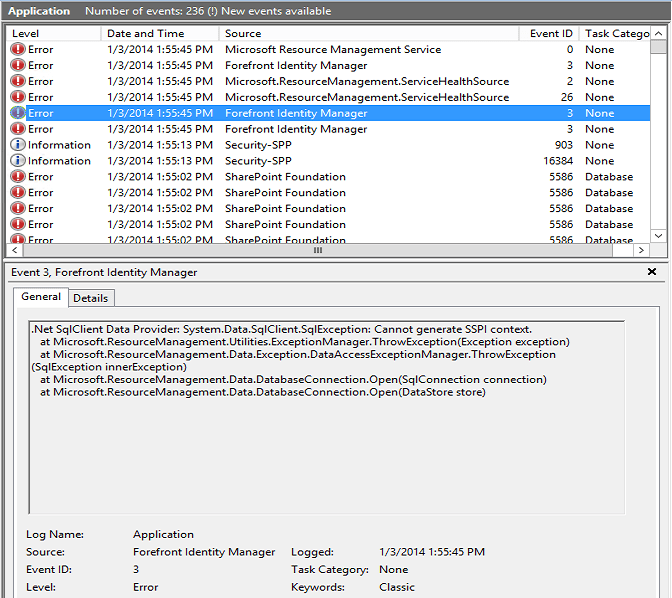This screenshot has height=598, width=672.
Task: Click information icon of Event ID 16384 row
Action: click(18, 160)
